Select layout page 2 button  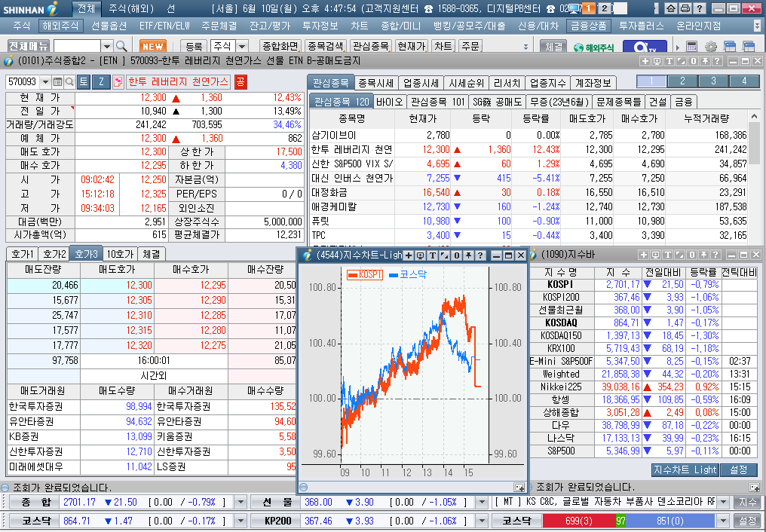pyautogui.click(x=682, y=81)
